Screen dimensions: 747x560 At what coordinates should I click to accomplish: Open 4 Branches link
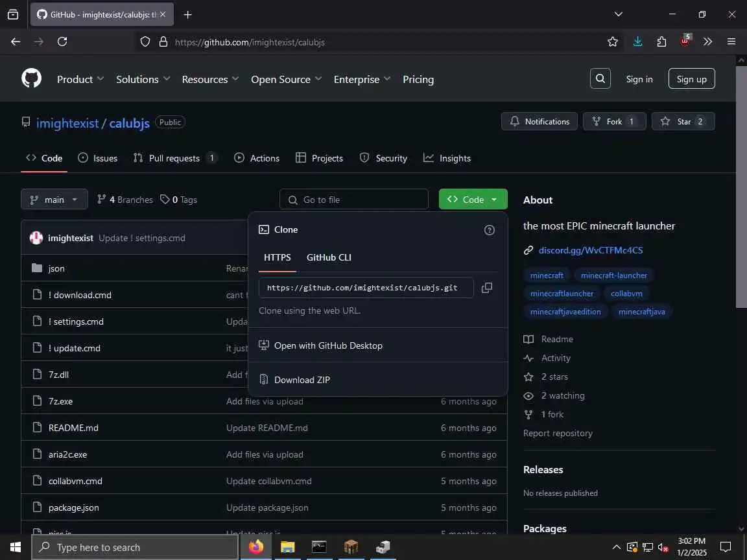[124, 200]
